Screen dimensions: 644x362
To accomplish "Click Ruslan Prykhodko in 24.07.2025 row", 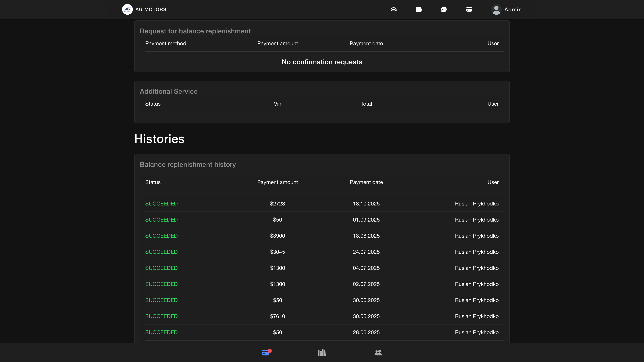I will [x=477, y=252].
